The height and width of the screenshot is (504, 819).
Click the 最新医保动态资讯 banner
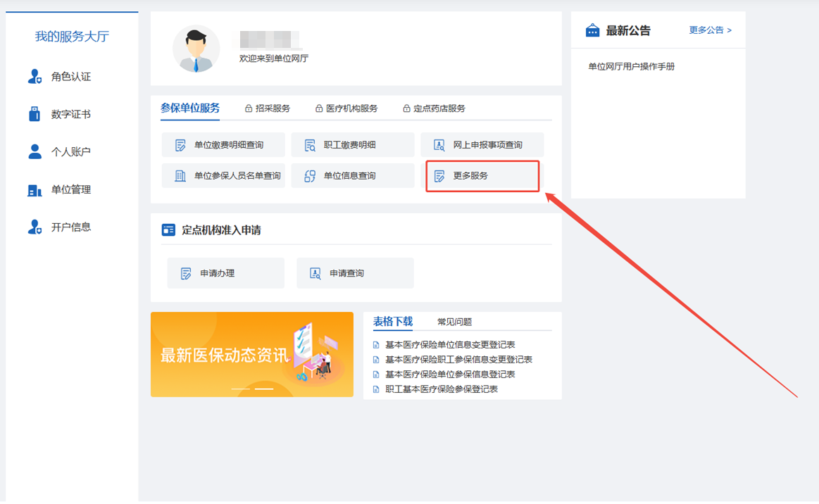pos(251,355)
